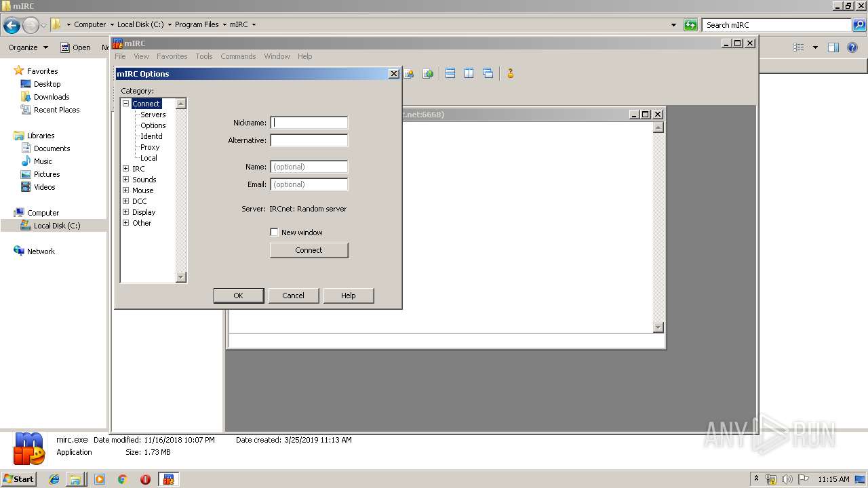Screen dimensions: 868x488
Task: Click the Connect button in mIRC Options
Action: click(x=309, y=250)
